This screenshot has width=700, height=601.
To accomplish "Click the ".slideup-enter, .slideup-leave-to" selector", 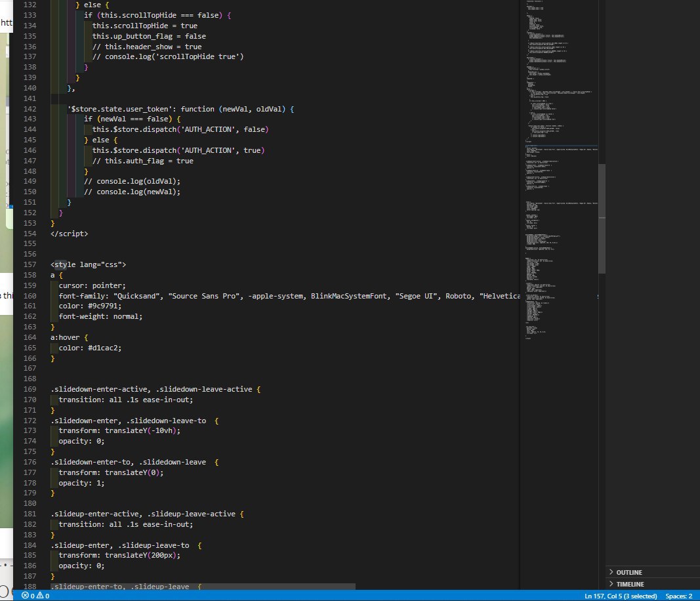I will pyautogui.click(x=119, y=545).
